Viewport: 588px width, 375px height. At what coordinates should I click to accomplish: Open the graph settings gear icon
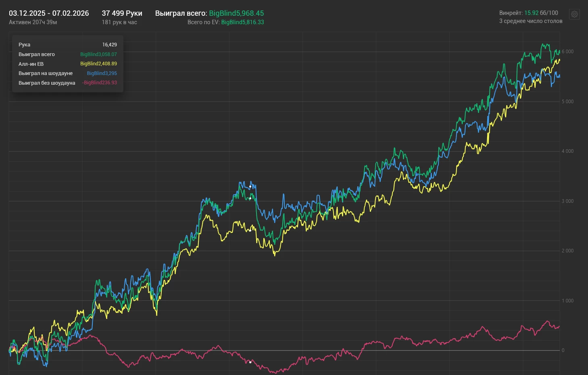[x=574, y=15]
